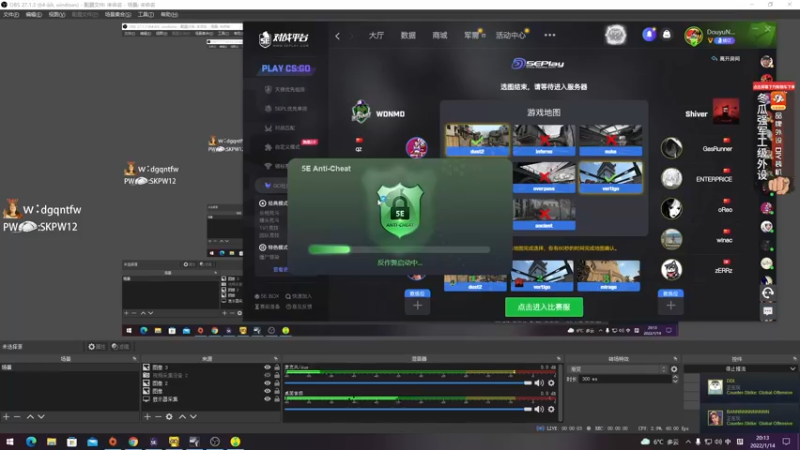
Task: Hide the 显示器采集 source
Action: pos(267,399)
